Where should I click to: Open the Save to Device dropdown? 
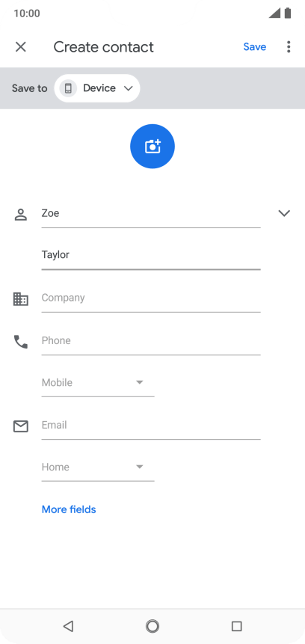97,88
